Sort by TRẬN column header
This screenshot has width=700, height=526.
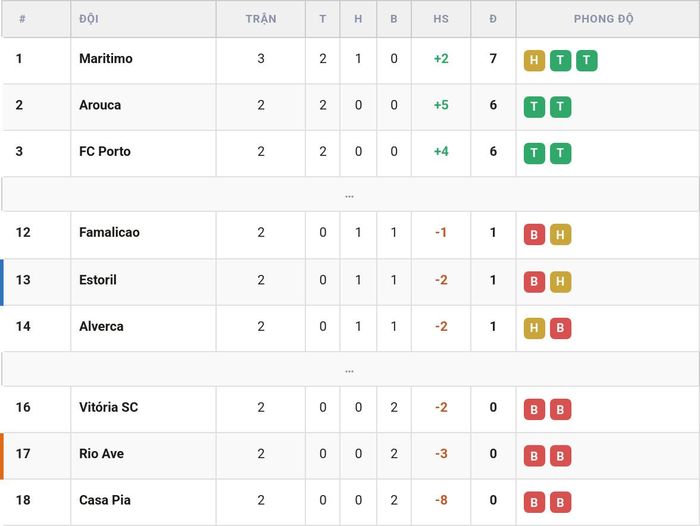pyautogui.click(x=261, y=19)
